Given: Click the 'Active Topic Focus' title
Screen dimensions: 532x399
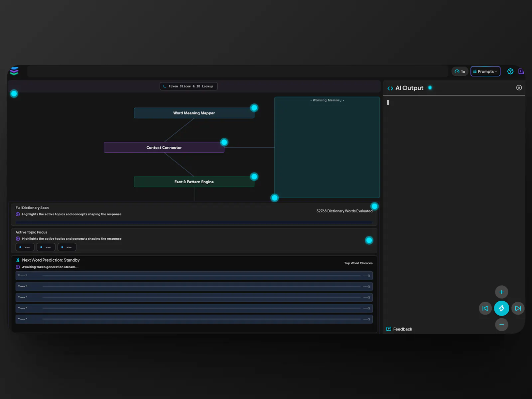Looking at the screenshot, I should [31, 232].
